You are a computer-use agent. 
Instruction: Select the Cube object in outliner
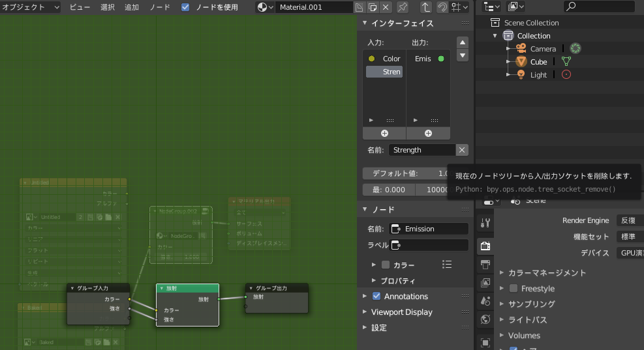click(538, 62)
